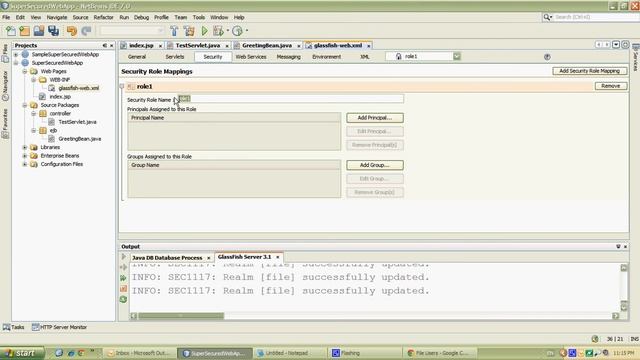This screenshot has width=640, height=360.
Task: Open Profile Project dropdown arrow
Action: (x=247, y=31)
